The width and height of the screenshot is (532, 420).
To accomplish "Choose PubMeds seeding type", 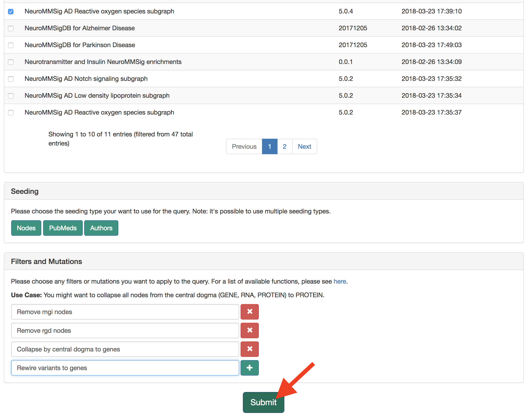I will [63, 228].
